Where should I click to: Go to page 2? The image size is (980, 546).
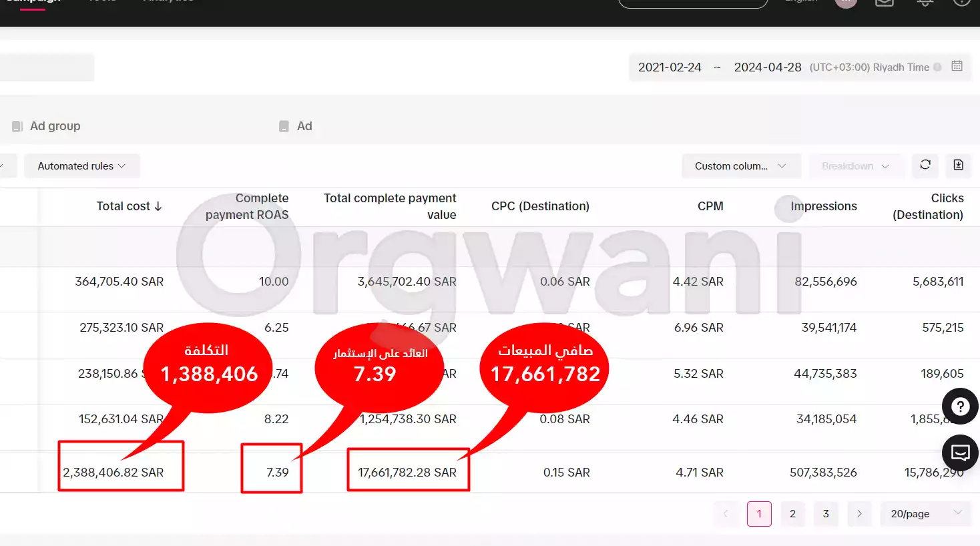[792, 513]
